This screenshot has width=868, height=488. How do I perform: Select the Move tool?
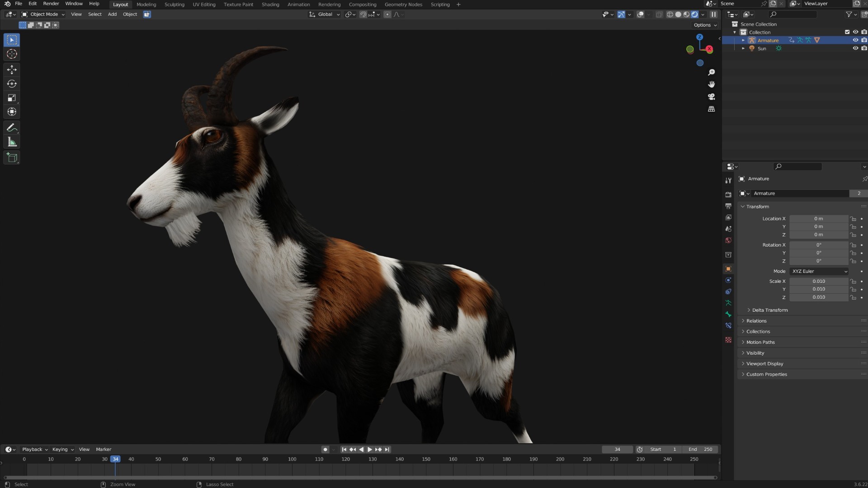pos(12,70)
